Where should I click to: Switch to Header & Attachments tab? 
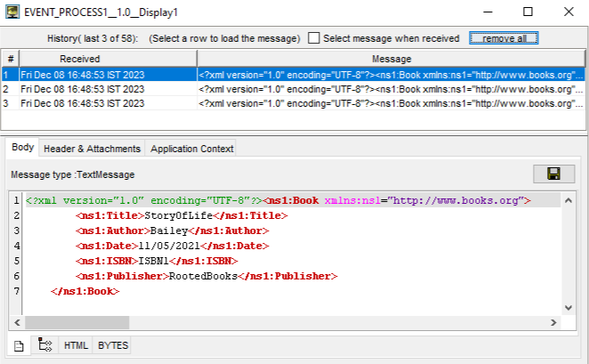(x=92, y=149)
